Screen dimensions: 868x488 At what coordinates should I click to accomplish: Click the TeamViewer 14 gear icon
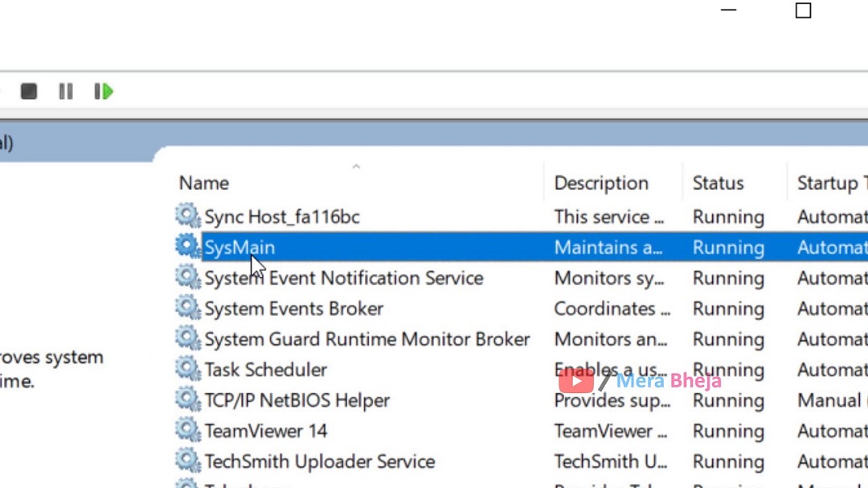click(x=187, y=430)
